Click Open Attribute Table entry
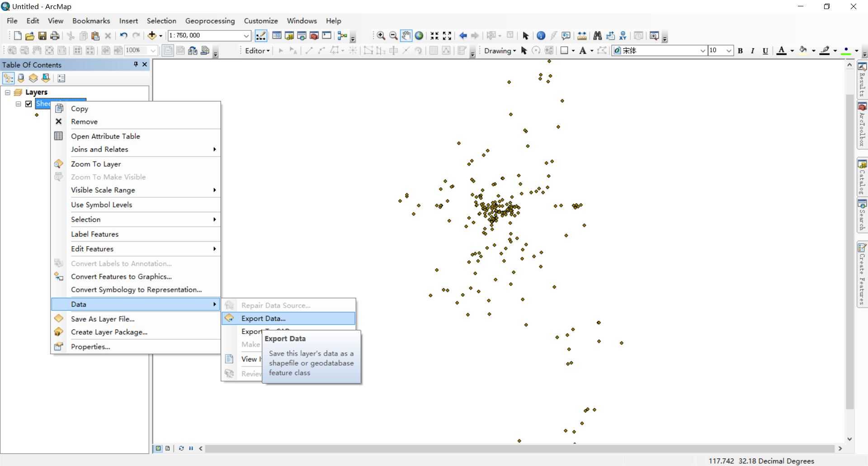Screen dimensions: 868x466 tap(105, 136)
